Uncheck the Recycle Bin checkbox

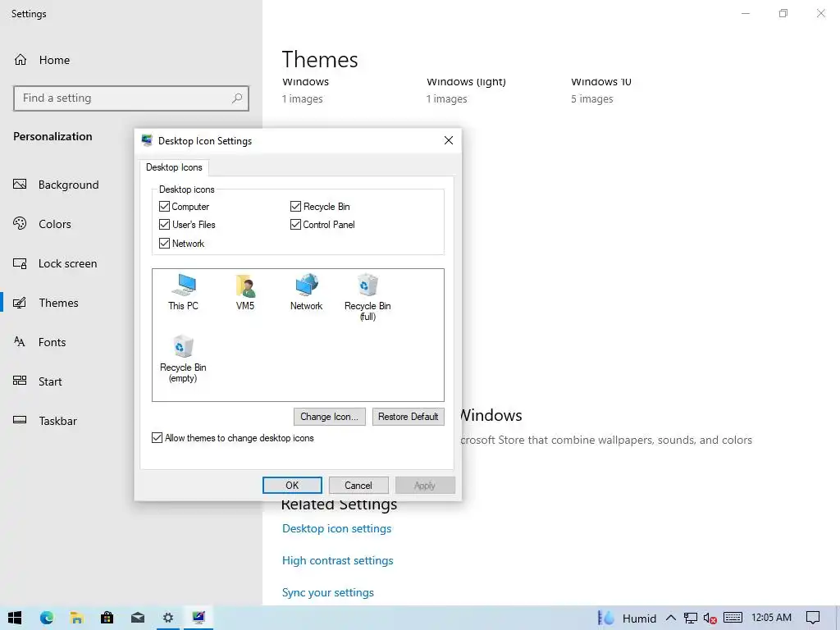(x=295, y=206)
